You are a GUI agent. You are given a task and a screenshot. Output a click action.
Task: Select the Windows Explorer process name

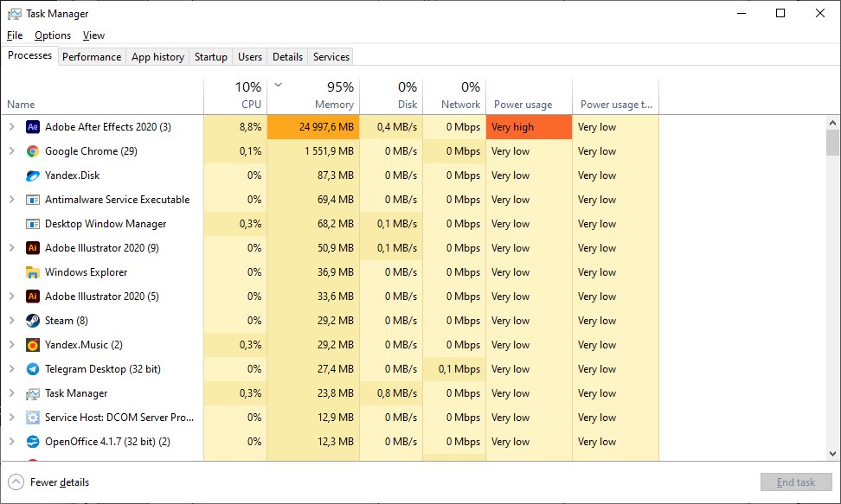coord(87,272)
